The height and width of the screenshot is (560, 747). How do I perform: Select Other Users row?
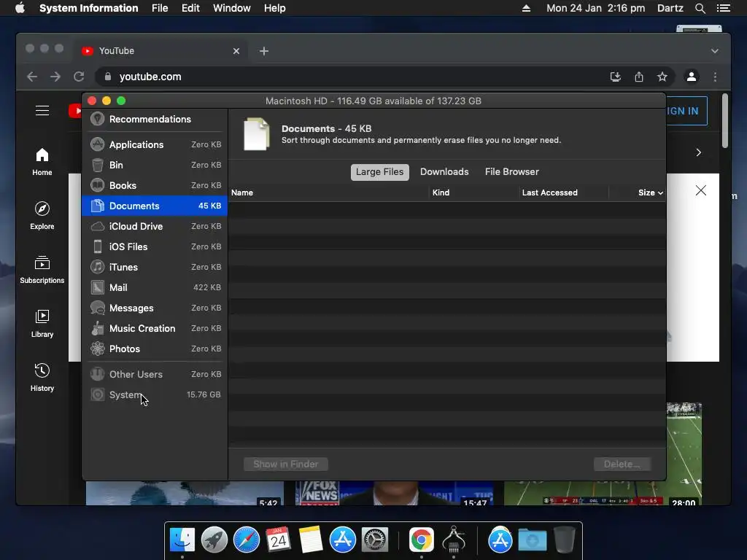click(155, 374)
